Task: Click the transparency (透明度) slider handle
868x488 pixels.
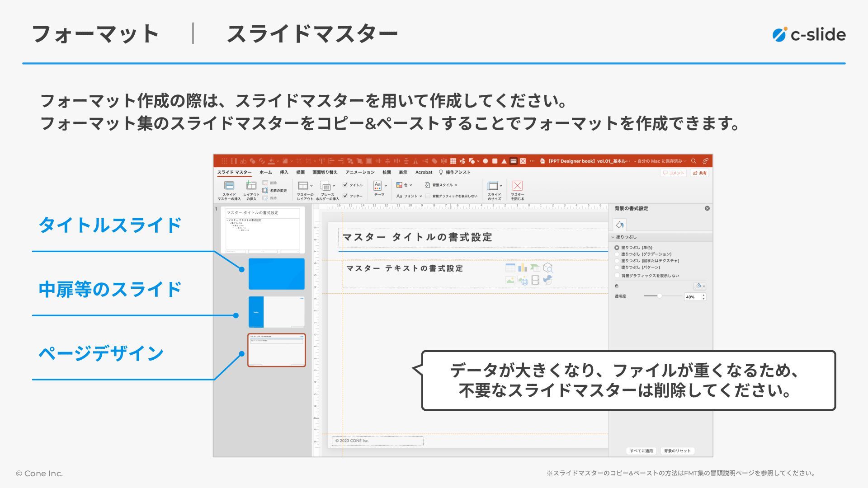Action: tap(660, 296)
